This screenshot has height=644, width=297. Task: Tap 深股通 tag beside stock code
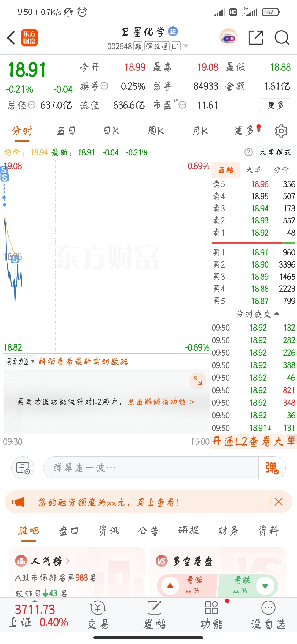pos(157,46)
